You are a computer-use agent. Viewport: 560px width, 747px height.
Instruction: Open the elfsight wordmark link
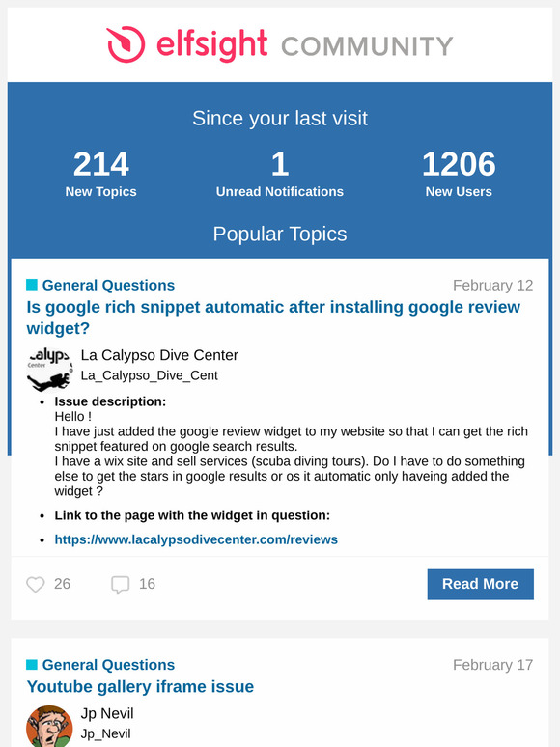pos(212,45)
